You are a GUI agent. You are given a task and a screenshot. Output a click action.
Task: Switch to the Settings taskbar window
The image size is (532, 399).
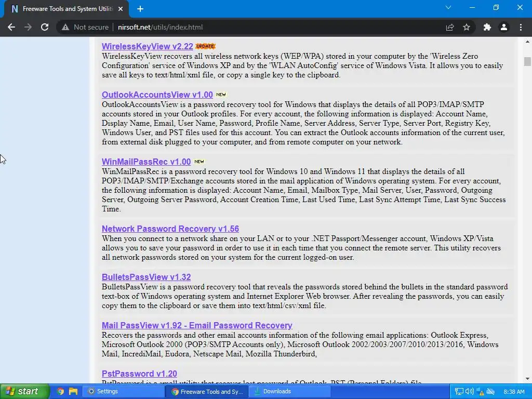124,392
